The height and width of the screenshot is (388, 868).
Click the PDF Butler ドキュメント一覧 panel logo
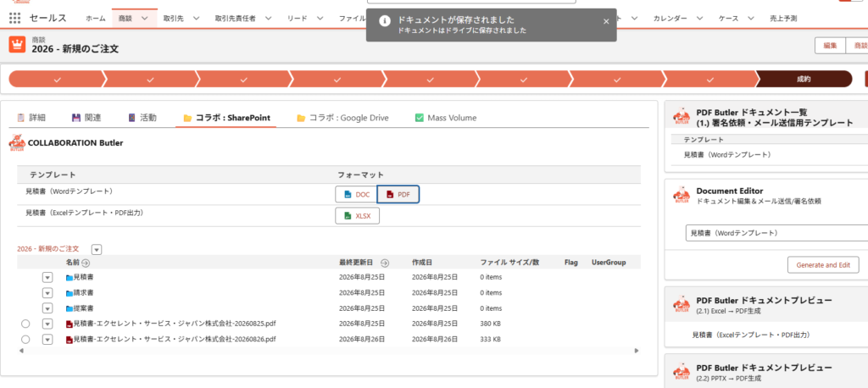point(682,118)
